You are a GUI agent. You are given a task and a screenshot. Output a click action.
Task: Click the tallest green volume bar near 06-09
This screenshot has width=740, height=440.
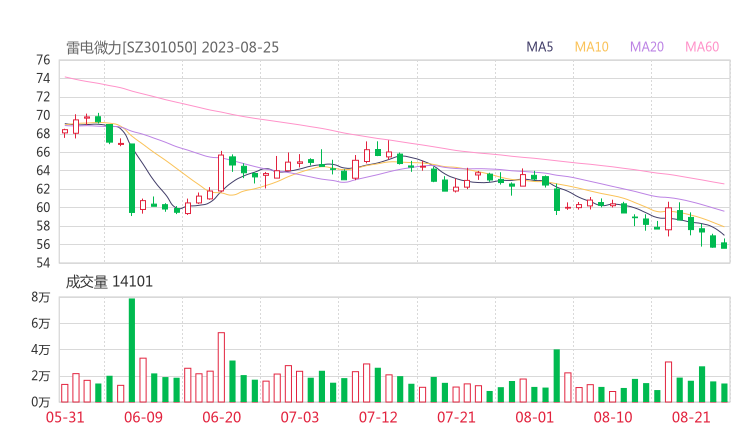click(132, 350)
